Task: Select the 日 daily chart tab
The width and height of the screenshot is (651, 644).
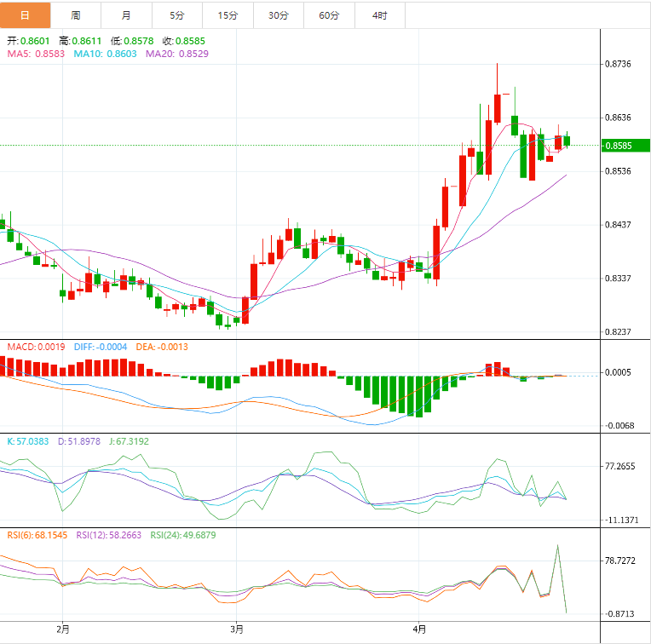Action: [26, 15]
